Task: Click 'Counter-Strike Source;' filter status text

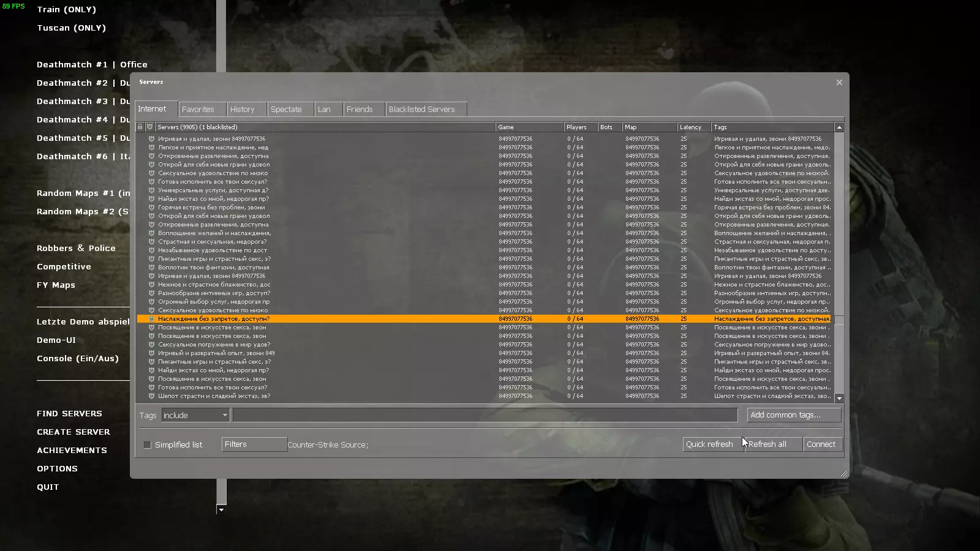Action: [328, 445]
